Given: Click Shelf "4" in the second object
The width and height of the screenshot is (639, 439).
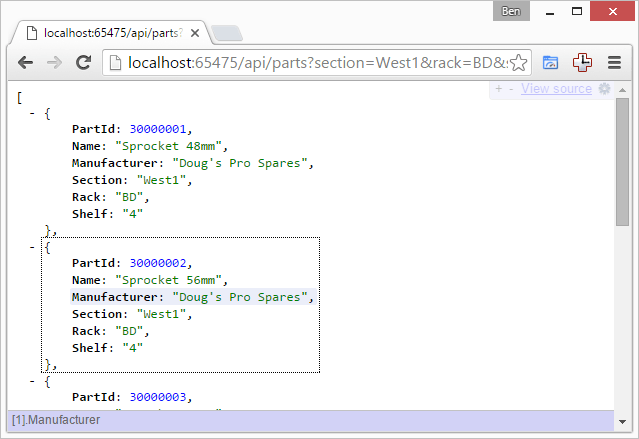Looking at the screenshot, I should [x=133, y=348].
